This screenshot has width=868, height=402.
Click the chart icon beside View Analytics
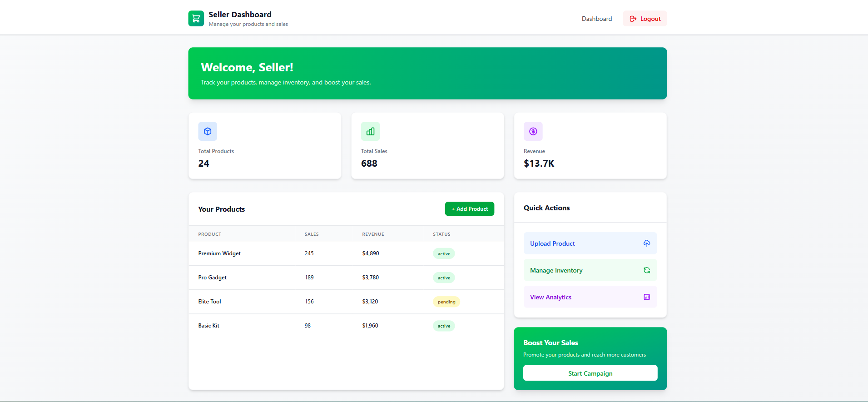(646, 297)
